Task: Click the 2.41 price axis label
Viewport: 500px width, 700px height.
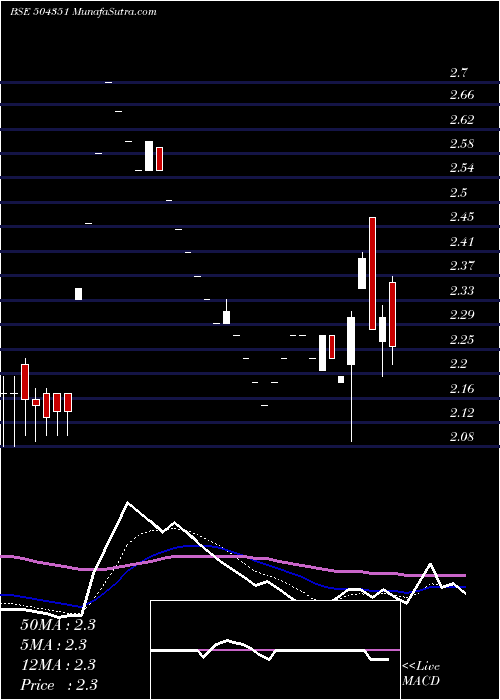Action: (x=462, y=242)
